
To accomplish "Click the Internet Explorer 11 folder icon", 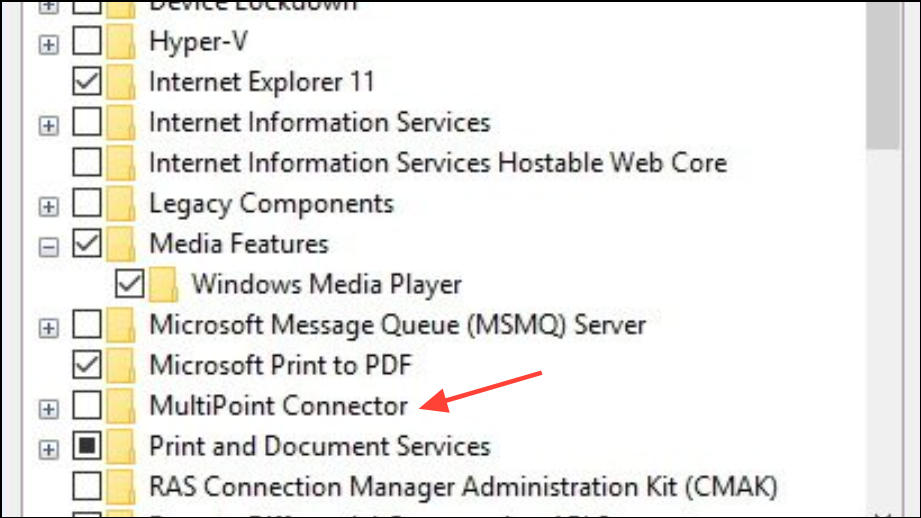I will coord(121,82).
